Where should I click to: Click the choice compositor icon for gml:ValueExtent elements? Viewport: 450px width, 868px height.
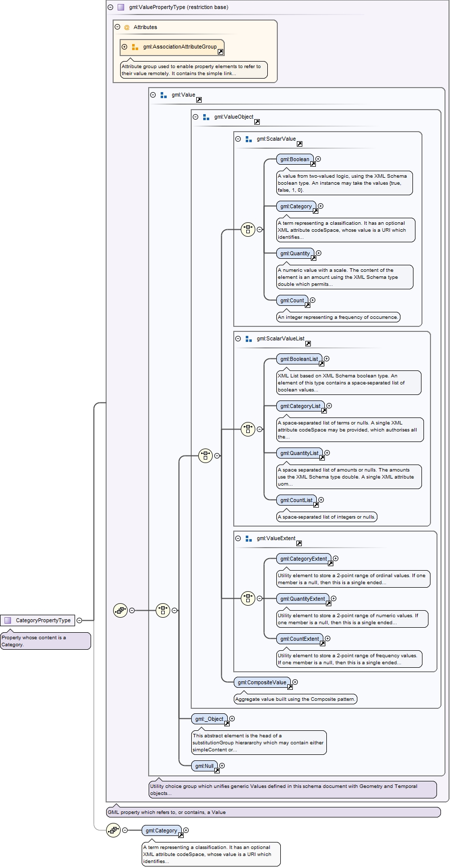tap(248, 598)
